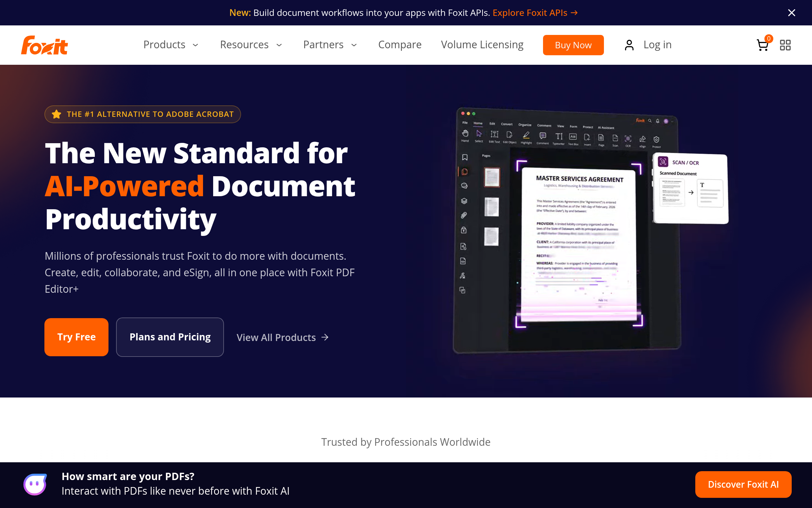Viewport: 812px width, 508px height.
Task: Click the Try Free button
Action: 76,337
